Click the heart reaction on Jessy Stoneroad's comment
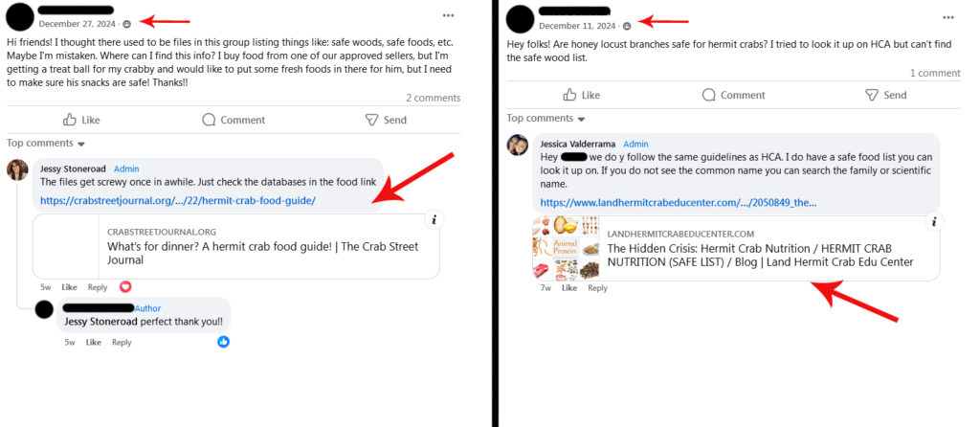This screenshot has width=980, height=427. [x=125, y=286]
